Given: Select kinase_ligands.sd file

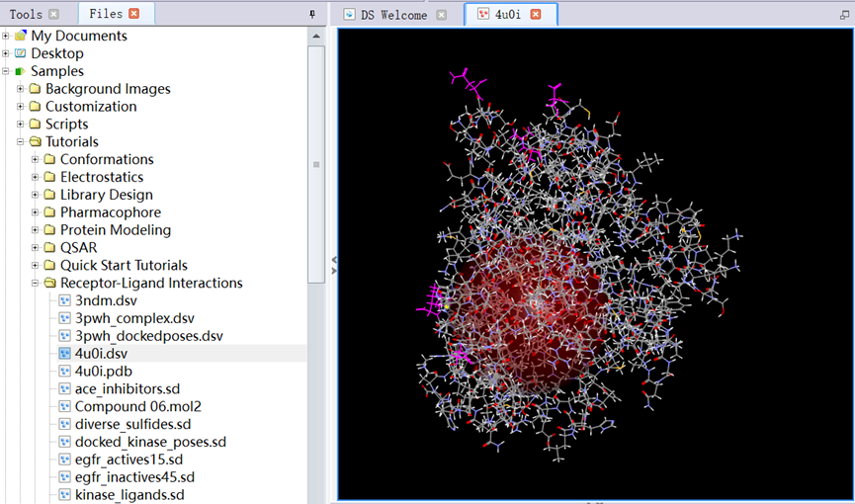Looking at the screenshot, I should coord(128,495).
